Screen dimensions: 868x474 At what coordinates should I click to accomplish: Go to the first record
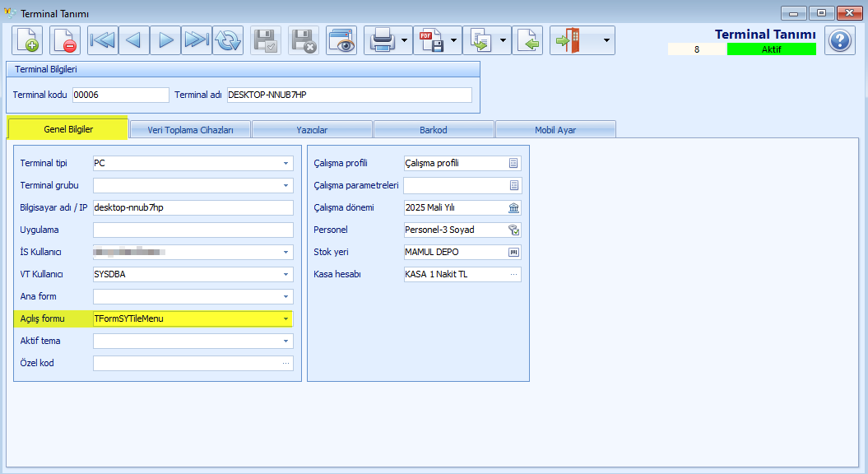(x=103, y=40)
